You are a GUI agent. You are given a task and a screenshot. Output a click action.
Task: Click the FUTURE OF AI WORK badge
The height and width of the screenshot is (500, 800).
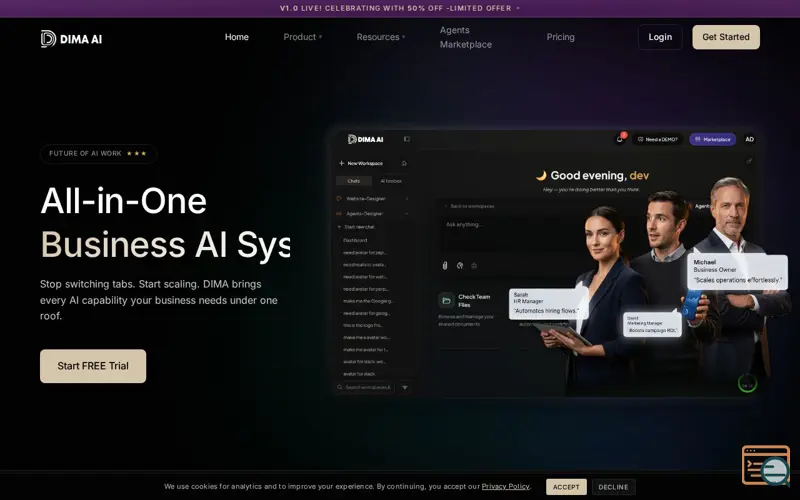pyautogui.click(x=98, y=154)
